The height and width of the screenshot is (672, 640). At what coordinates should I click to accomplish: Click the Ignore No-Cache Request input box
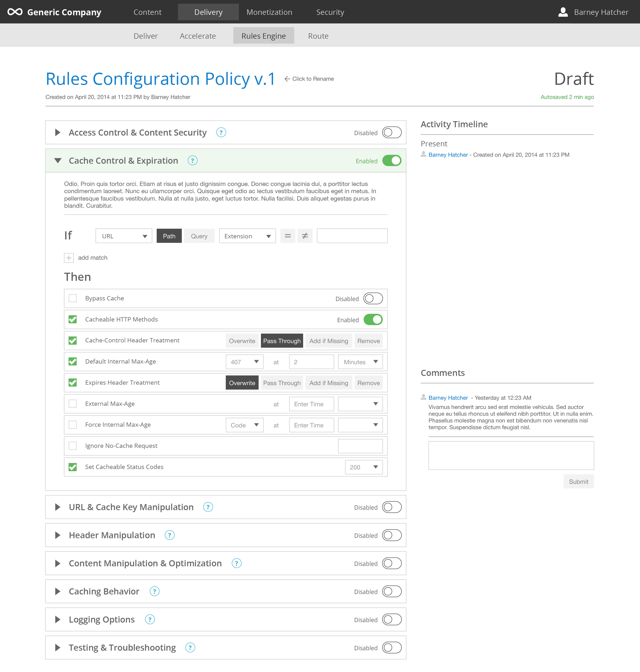(360, 446)
